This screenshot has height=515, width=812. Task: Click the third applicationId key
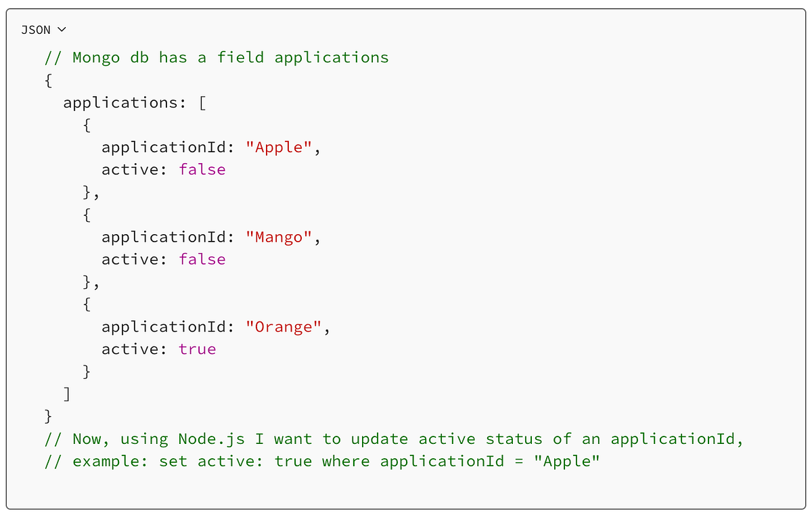pyautogui.click(x=164, y=327)
